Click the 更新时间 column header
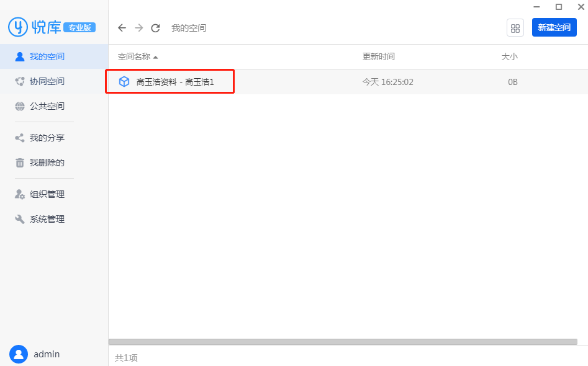The width and height of the screenshot is (588, 366). 378,56
